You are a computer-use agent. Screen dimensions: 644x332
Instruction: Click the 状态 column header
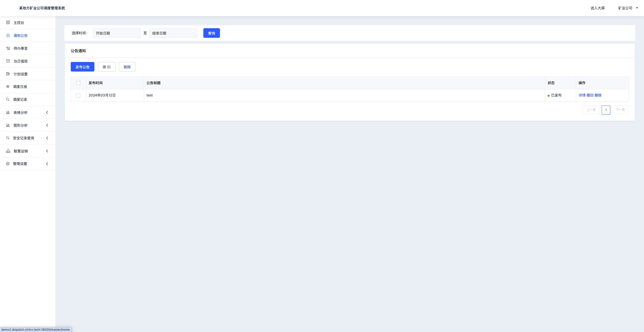pos(560,83)
